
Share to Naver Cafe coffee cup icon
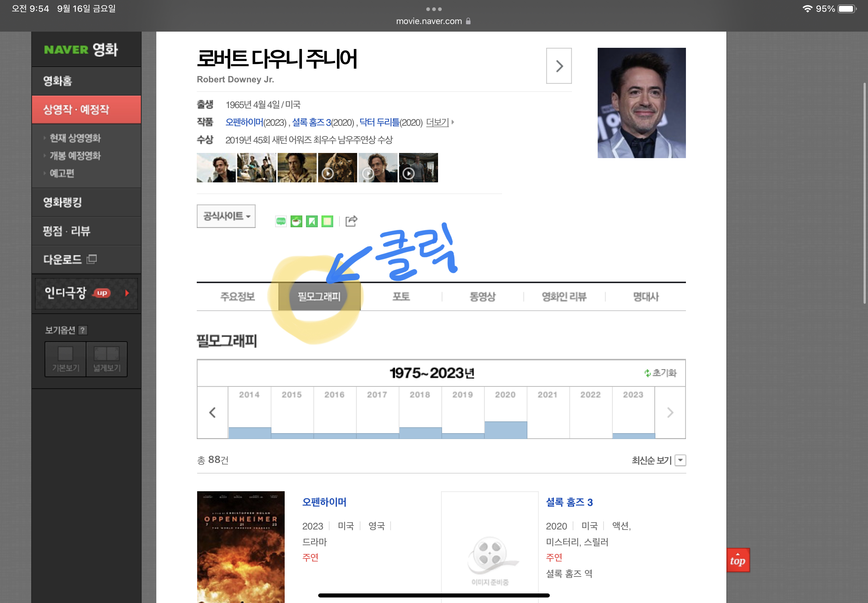pyautogui.click(x=296, y=221)
